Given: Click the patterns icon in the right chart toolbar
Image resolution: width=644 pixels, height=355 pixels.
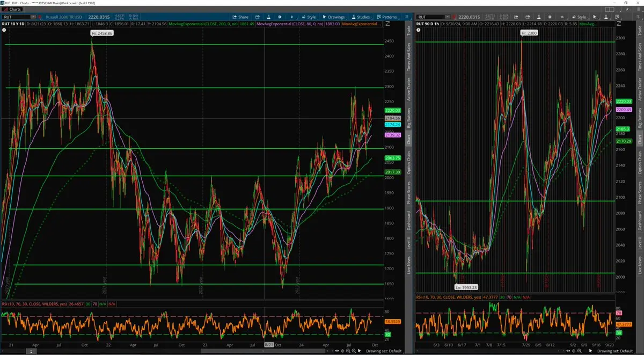Looking at the screenshot, I should (x=617, y=17).
